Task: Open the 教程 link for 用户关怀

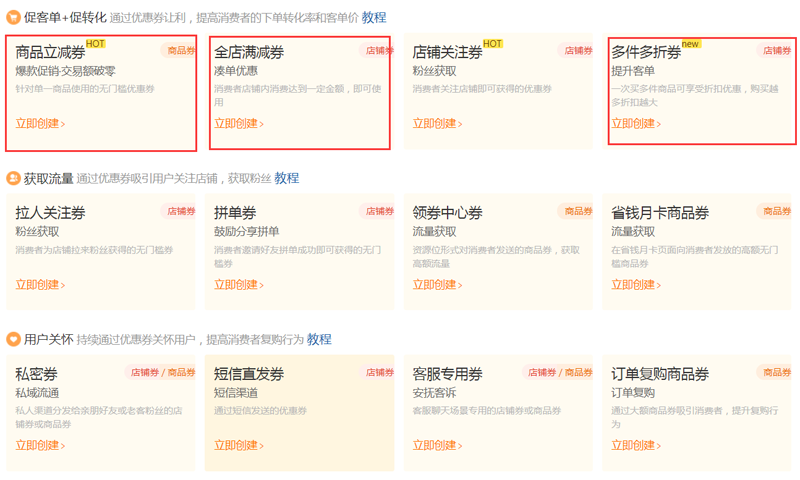Action: tap(319, 339)
